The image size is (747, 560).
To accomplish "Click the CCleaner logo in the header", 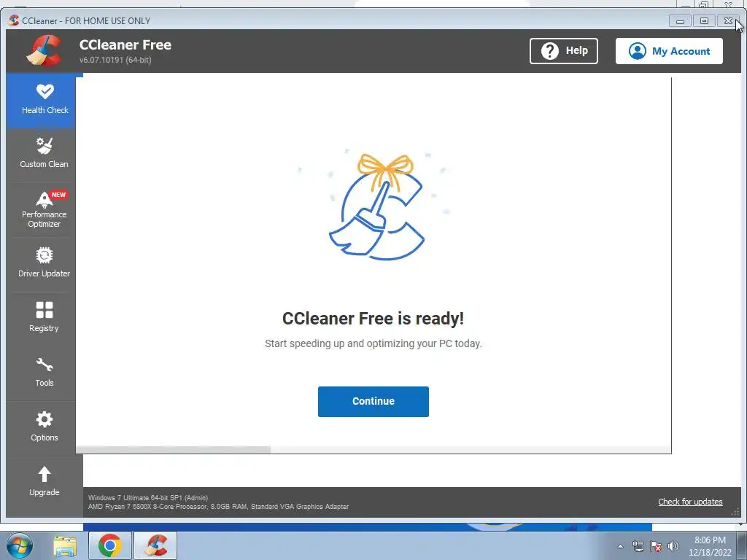I will [x=44, y=50].
